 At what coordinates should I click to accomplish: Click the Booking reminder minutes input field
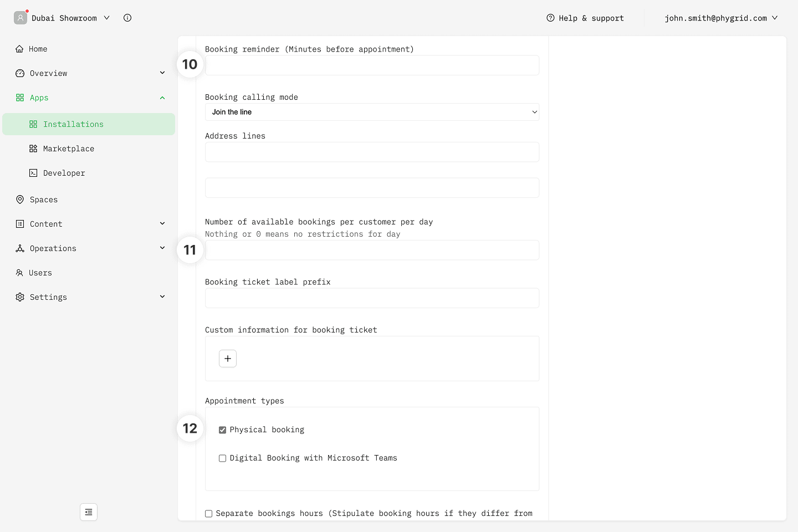tap(372, 65)
